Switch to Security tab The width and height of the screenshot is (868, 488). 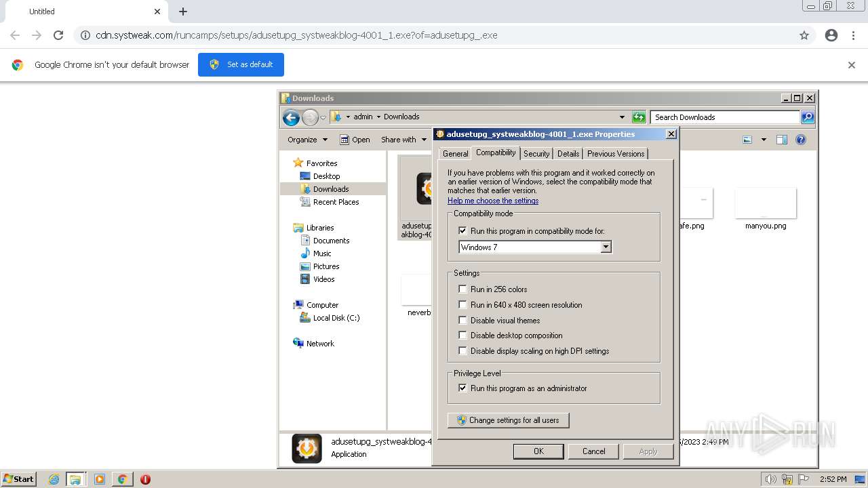[536, 154]
